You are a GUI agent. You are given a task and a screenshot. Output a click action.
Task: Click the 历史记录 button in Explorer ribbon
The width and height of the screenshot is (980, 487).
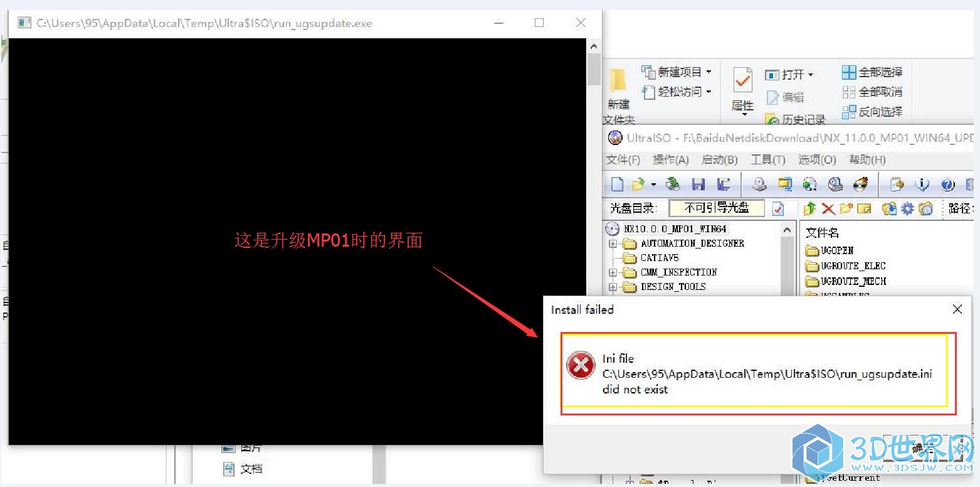(796, 119)
